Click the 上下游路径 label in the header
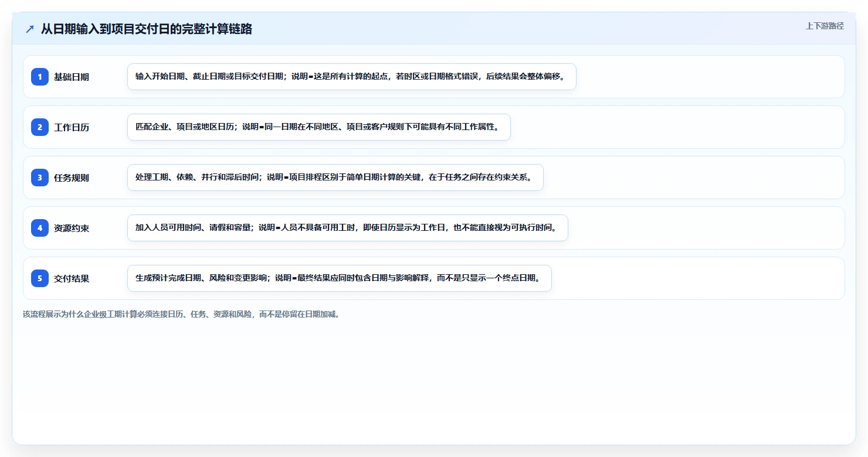Screen dimensions: 868x457 click(825, 26)
